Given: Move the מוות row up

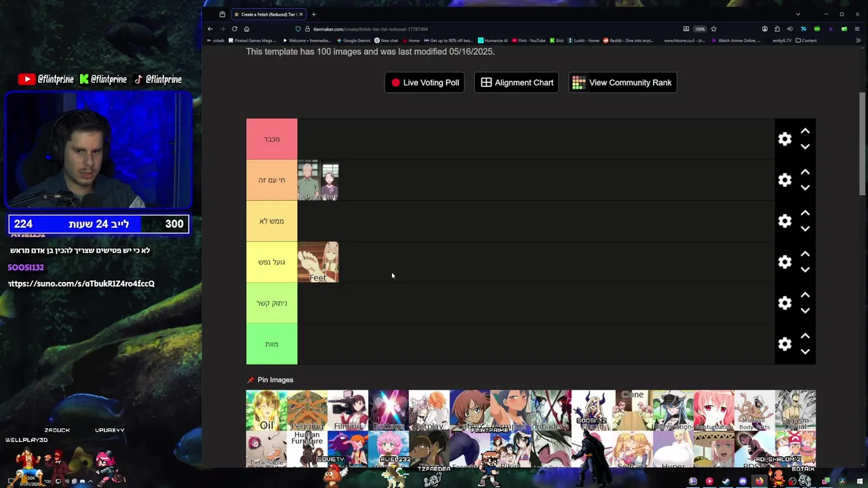Looking at the screenshot, I should (x=805, y=336).
